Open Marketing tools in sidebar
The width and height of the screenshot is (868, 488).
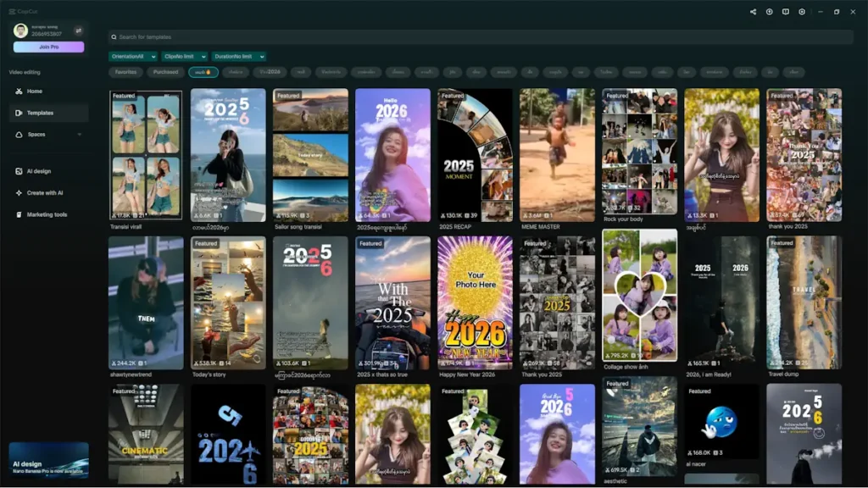[x=47, y=214]
